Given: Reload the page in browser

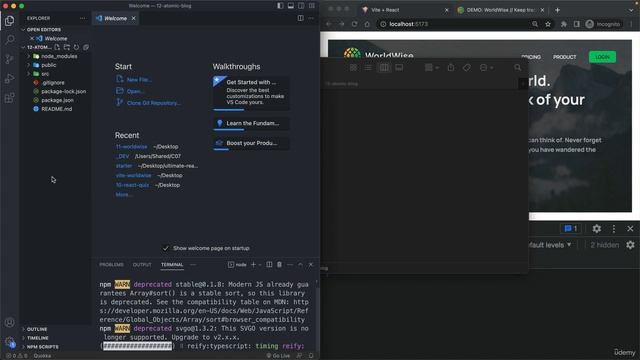Looking at the screenshot, I should [x=354, y=24].
